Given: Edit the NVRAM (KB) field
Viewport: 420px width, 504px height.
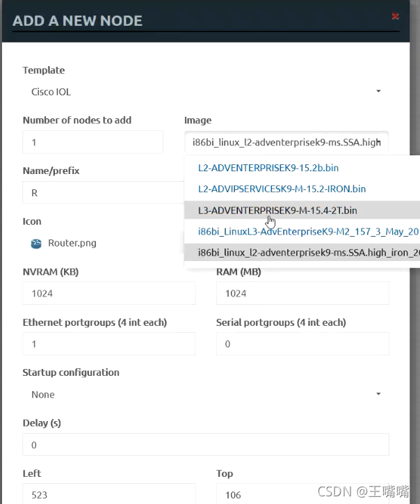Looking at the screenshot, I should pos(109,293).
